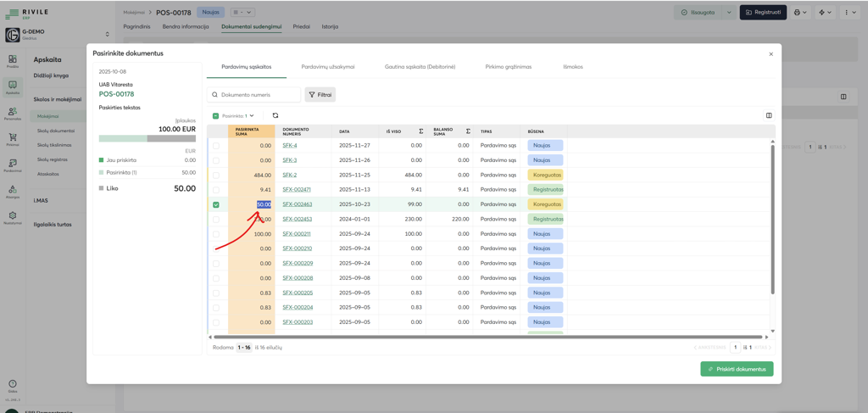This screenshot has height=413, width=868.
Task: Uncheck the SFX-002463 row checkbox
Action: 216,204
